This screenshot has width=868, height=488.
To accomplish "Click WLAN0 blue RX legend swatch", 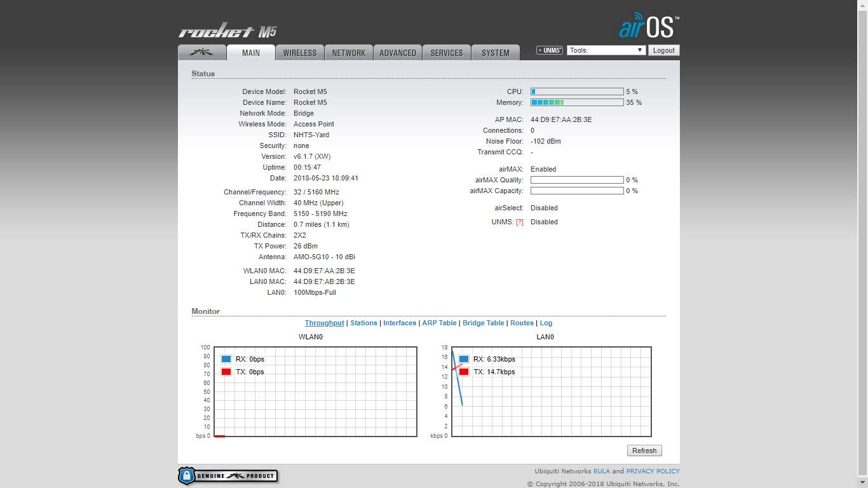I will pos(226,359).
